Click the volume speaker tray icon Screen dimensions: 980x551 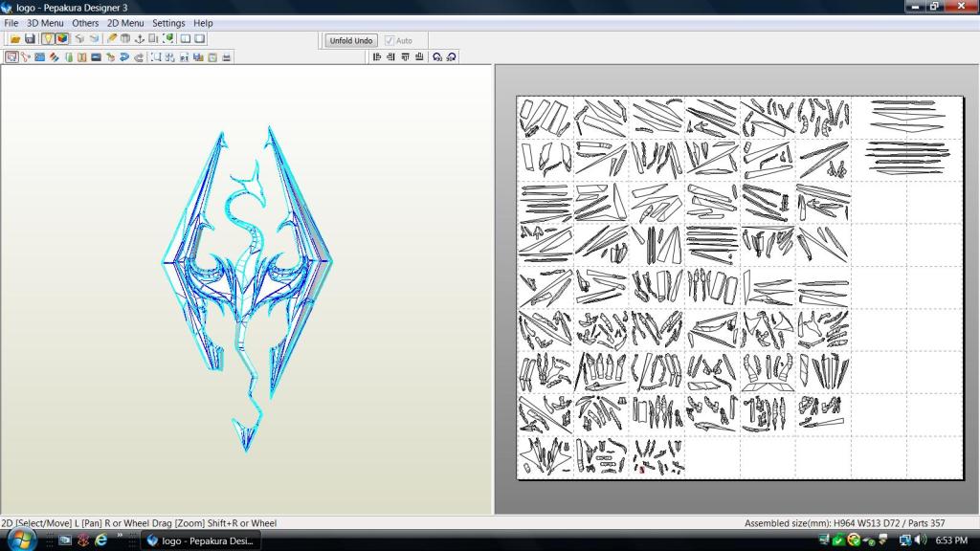[920, 540]
